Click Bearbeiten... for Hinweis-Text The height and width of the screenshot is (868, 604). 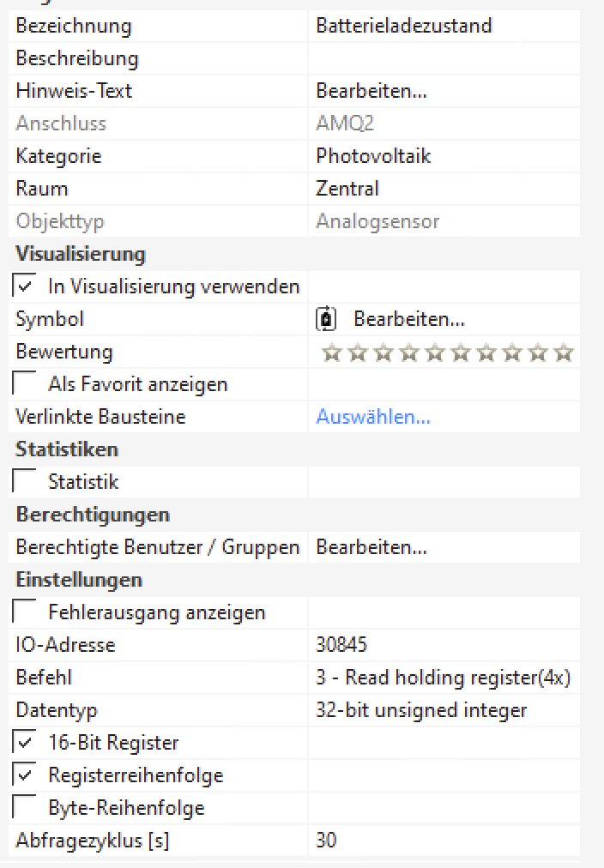371,91
